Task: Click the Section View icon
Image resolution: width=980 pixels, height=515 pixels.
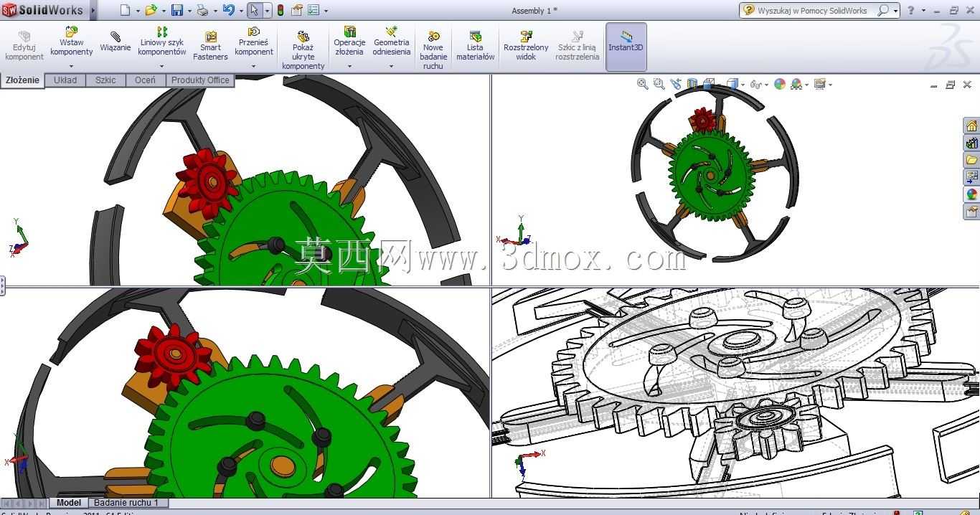Action: (x=692, y=84)
